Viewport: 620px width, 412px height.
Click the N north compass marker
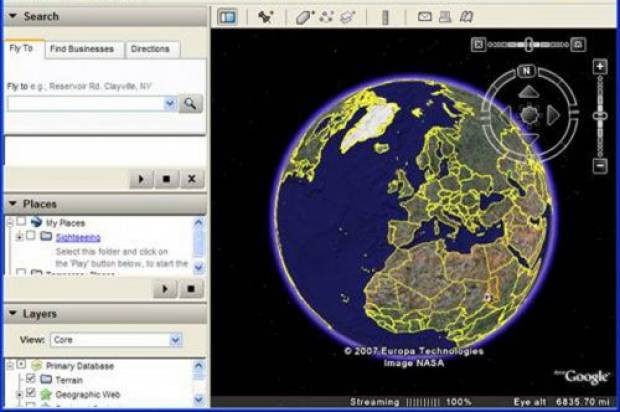tap(526, 71)
